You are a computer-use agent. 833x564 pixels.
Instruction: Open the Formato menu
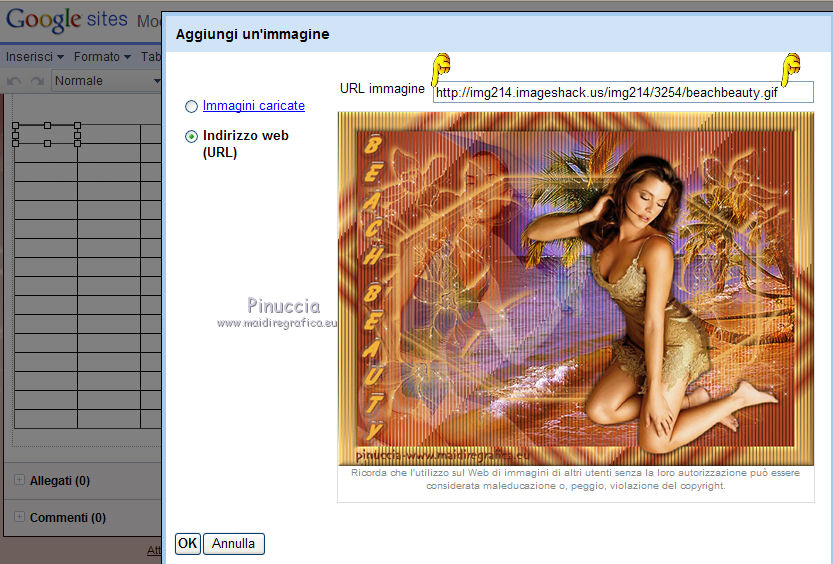click(102, 57)
